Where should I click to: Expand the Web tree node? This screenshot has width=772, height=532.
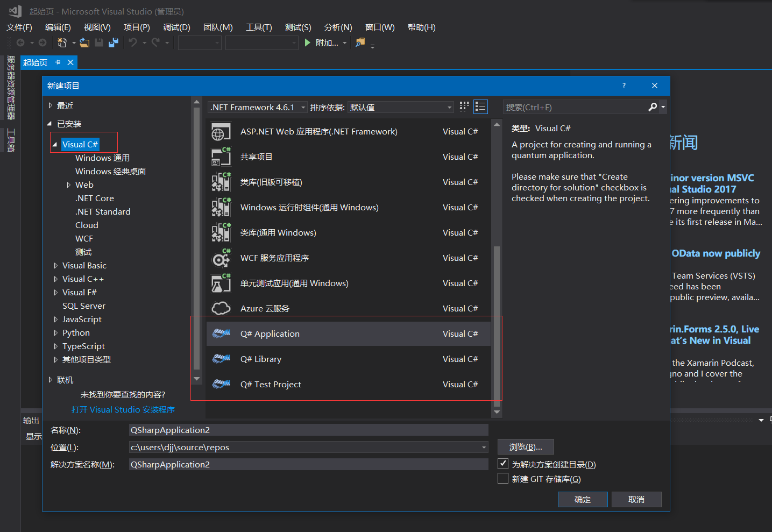[68, 185]
